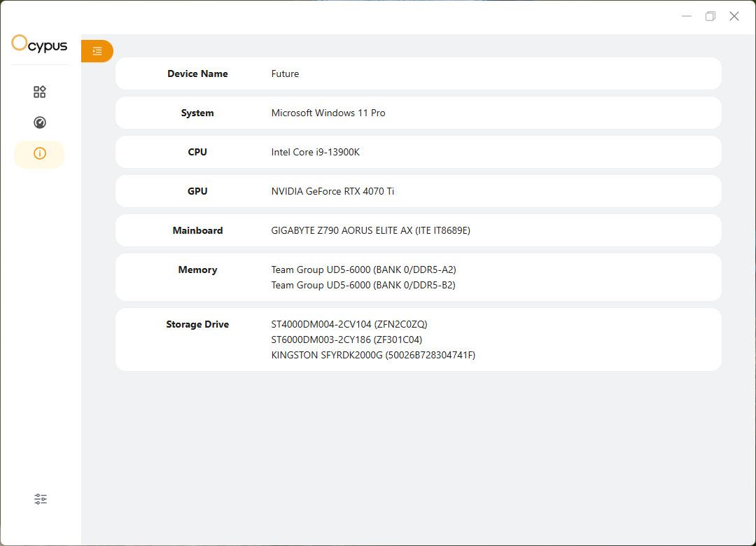Click the Ocypus logo
This screenshot has height=546, width=756.
tap(39, 45)
